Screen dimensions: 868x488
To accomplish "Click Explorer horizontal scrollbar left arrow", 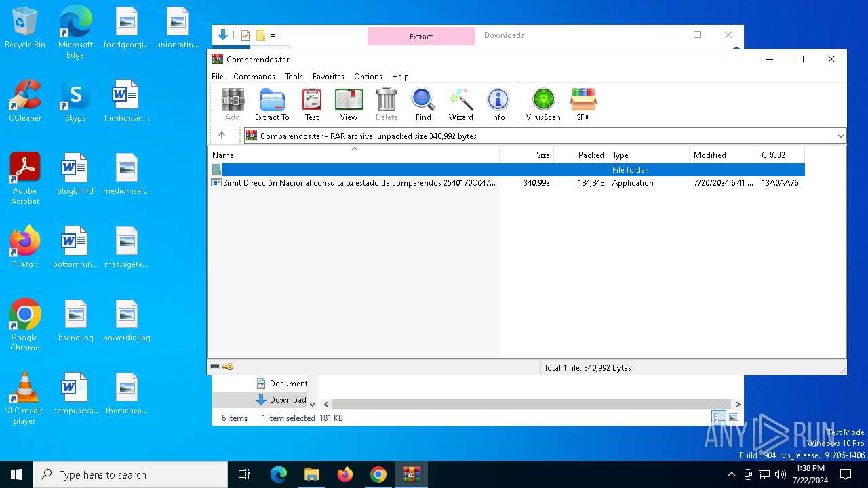I will [326, 404].
